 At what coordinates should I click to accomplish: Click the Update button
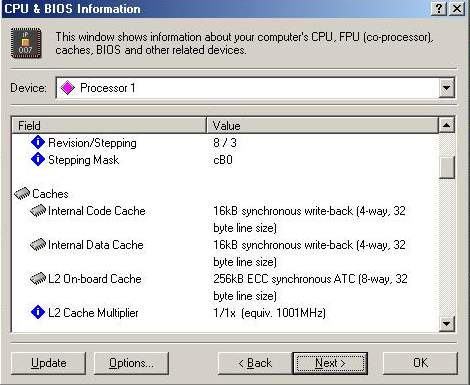click(49, 363)
